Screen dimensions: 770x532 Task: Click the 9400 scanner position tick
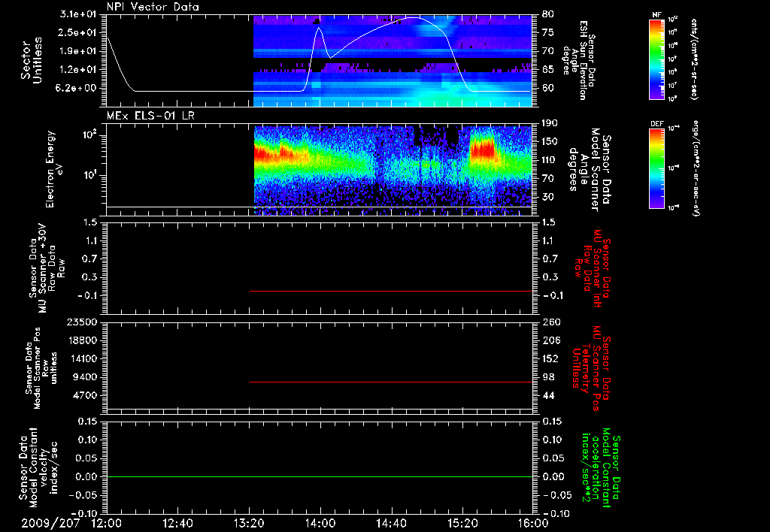(x=85, y=377)
